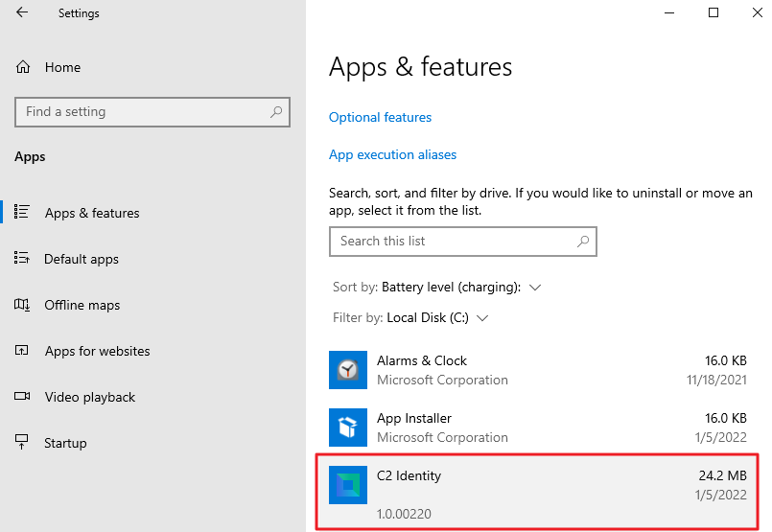Select Apps & features in sidebar

(x=91, y=213)
